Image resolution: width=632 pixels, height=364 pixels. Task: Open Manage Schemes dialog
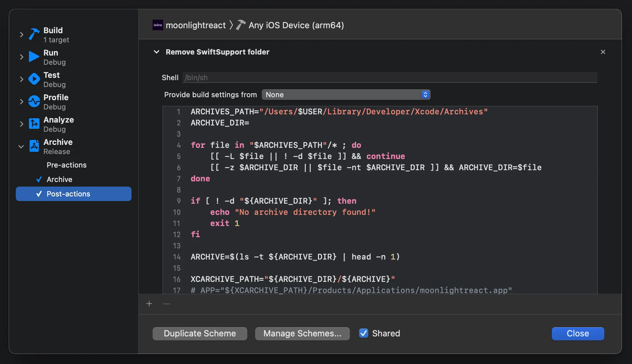point(302,333)
